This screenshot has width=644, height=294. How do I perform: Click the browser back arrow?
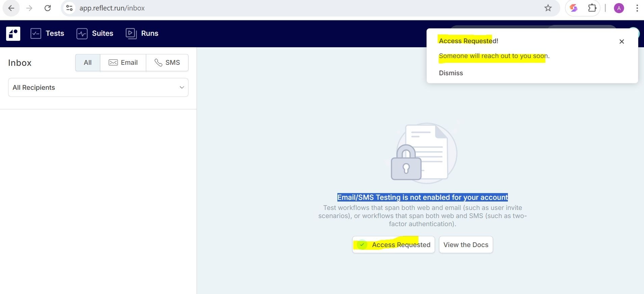11,8
